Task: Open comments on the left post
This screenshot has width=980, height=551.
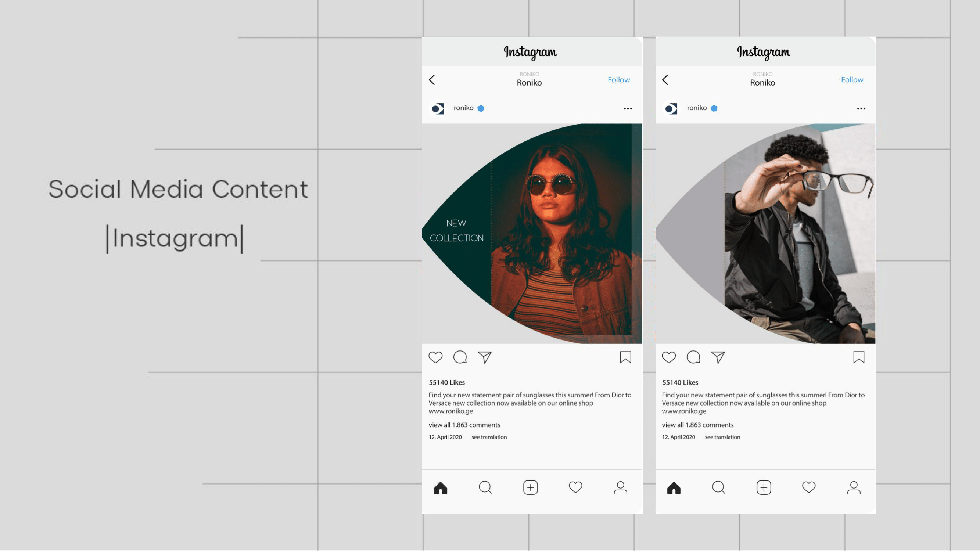Action: 460,357
